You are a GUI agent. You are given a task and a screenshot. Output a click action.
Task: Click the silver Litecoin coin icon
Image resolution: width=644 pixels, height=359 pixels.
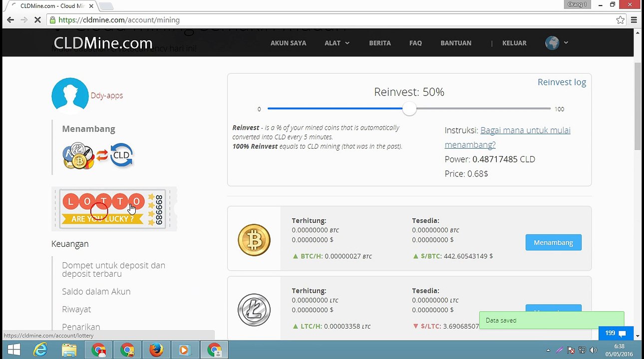pyautogui.click(x=254, y=310)
